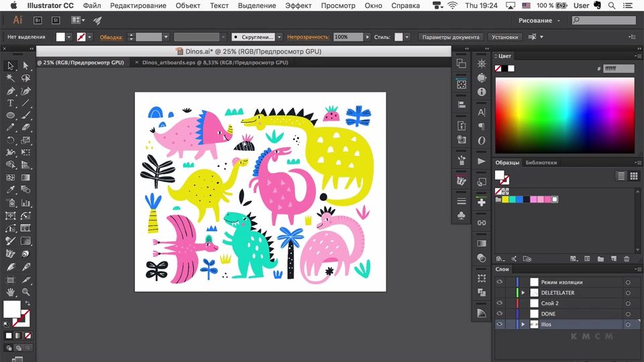
Task: Select the Type tool in toolbar
Action: [11, 103]
